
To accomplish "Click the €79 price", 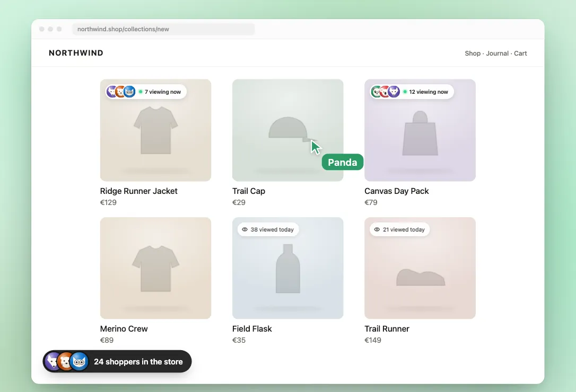I will point(371,202).
